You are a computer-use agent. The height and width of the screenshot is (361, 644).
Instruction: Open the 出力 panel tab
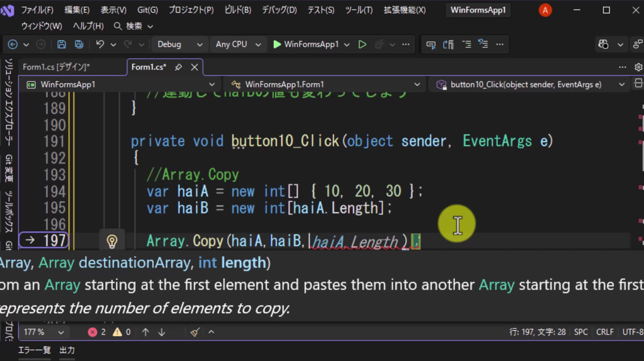[x=67, y=350]
